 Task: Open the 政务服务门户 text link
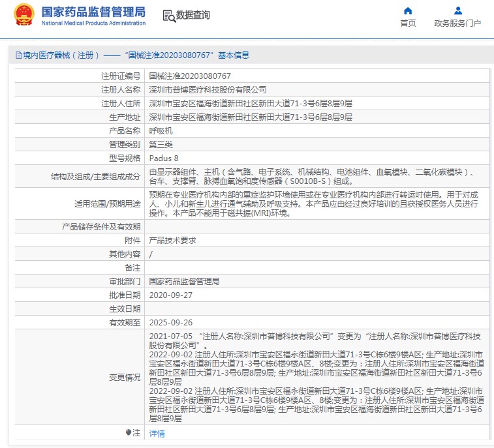coord(457,23)
